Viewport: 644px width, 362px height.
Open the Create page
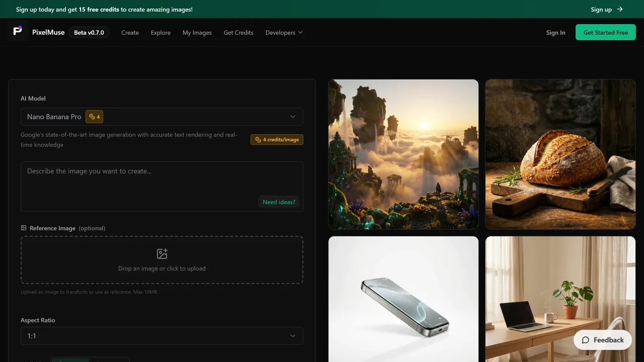130,33
